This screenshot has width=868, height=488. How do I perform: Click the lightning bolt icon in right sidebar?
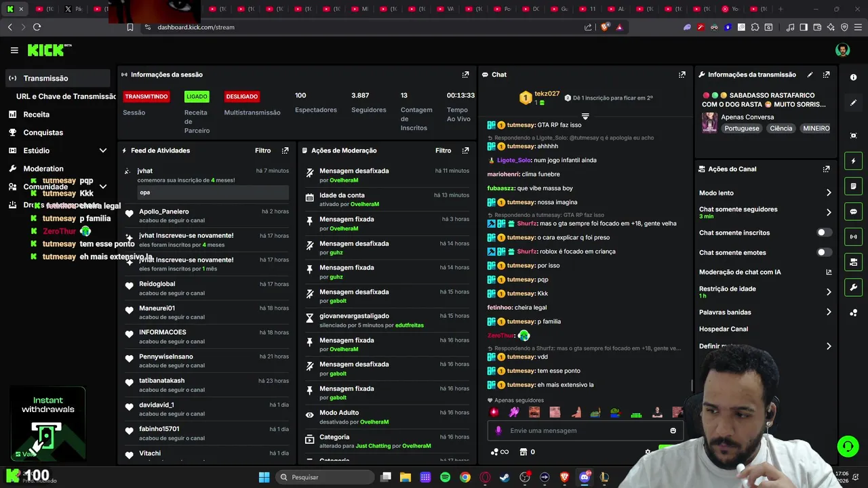coord(853,161)
